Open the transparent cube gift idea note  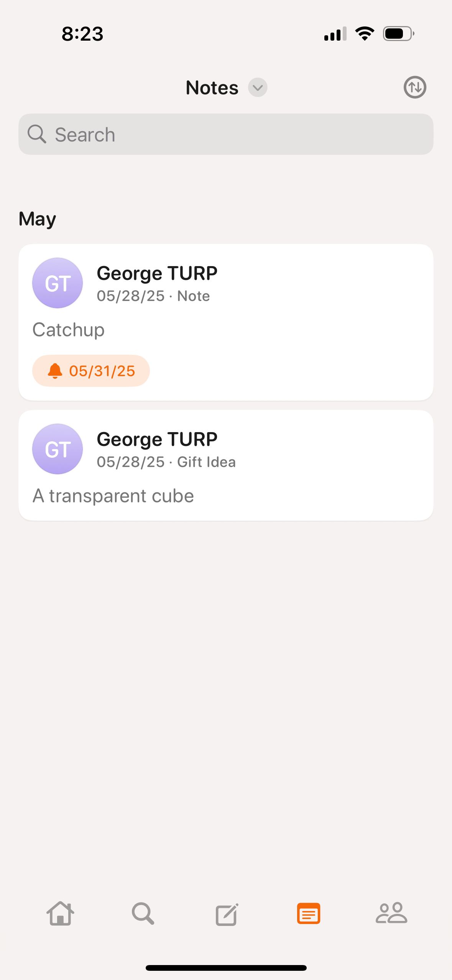[x=226, y=465]
